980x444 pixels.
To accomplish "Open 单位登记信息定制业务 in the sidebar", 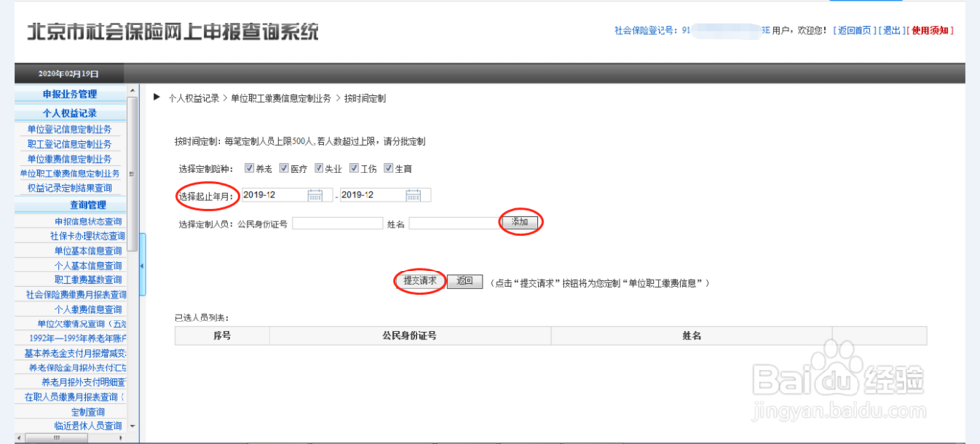I will click(x=70, y=130).
